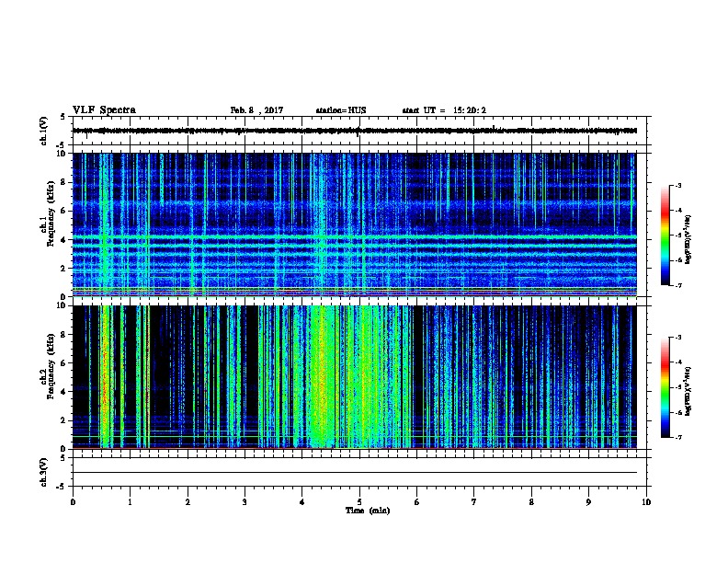The height and width of the screenshot is (563, 728).
Task: Click the "-3" label on ch.1 colorbar
Action: point(678,185)
